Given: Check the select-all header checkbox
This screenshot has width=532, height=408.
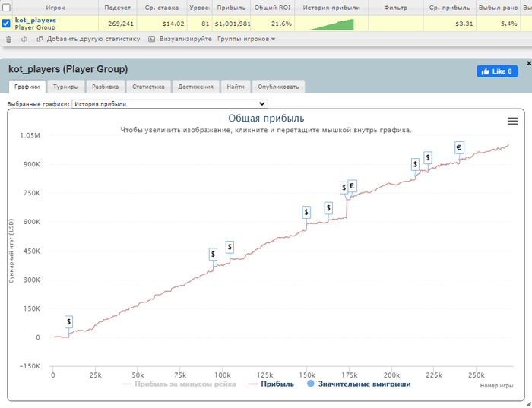Looking at the screenshot, I should 6,7.
